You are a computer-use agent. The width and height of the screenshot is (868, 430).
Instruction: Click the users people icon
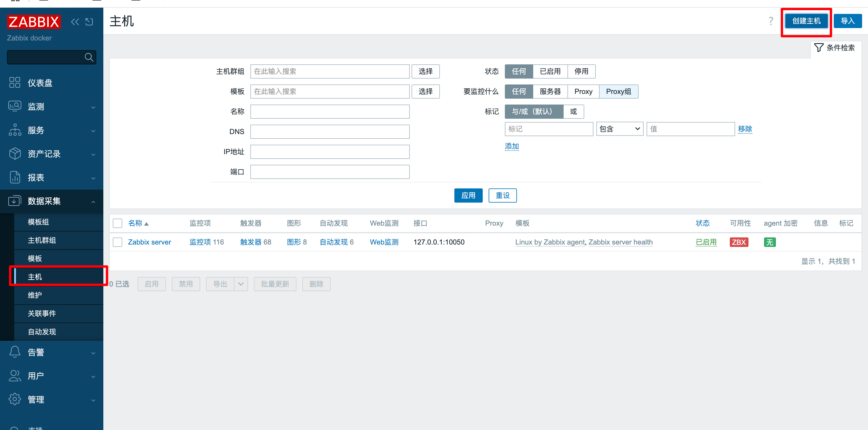coord(14,375)
